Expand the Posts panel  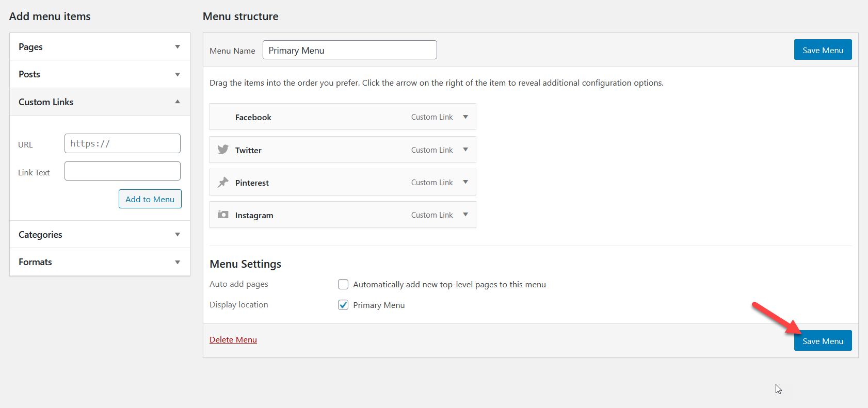[x=100, y=74]
